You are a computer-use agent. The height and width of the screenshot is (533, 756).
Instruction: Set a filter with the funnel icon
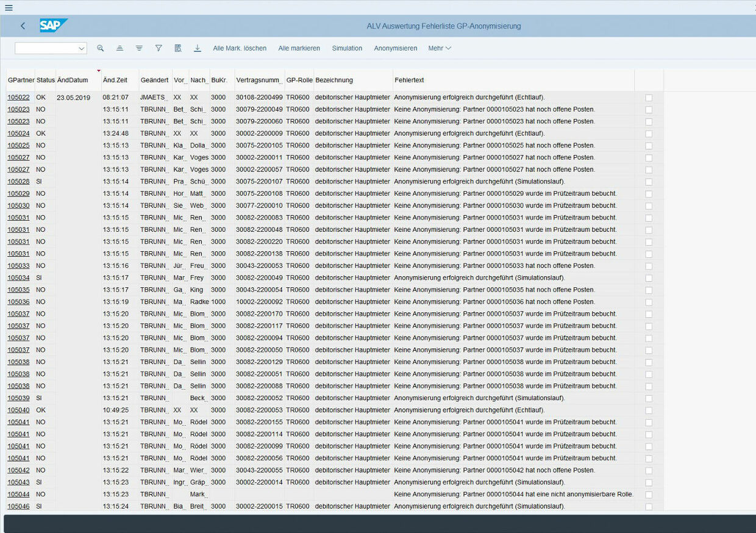coord(159,48)
